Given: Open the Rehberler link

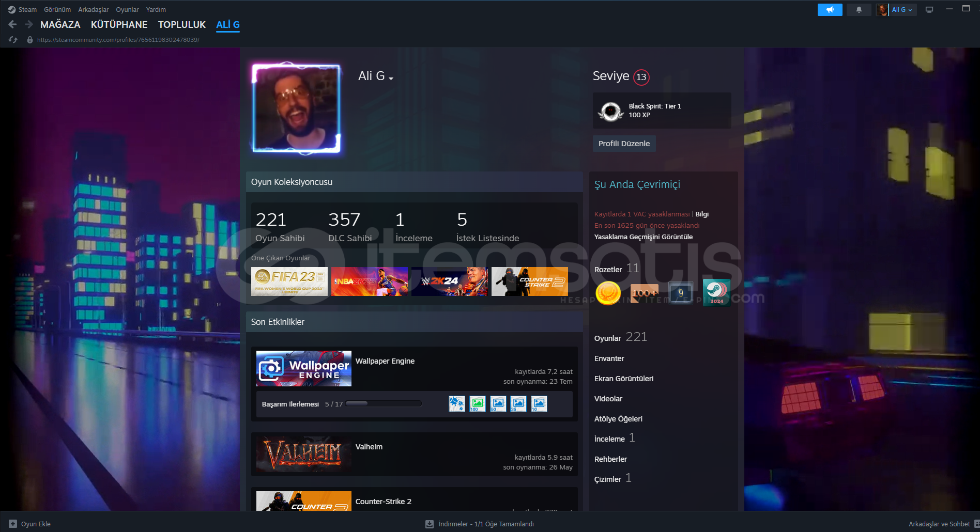Looking at the screenshot, I should pos(610,459).
